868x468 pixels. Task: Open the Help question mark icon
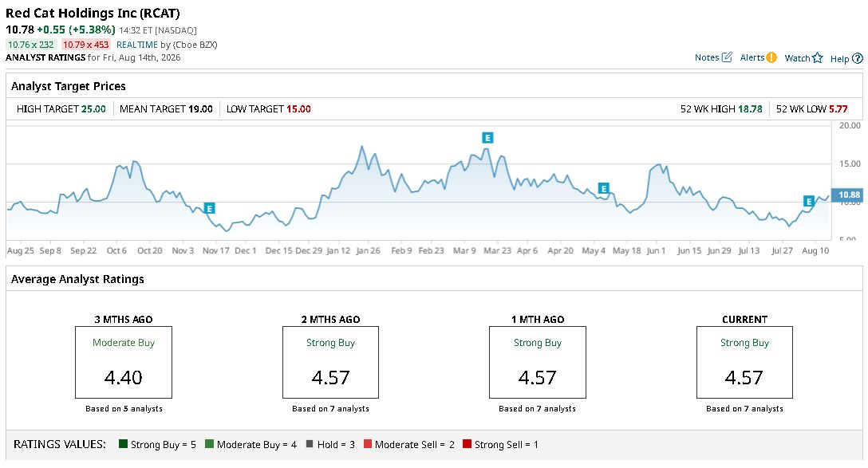(x=858, y=58)
